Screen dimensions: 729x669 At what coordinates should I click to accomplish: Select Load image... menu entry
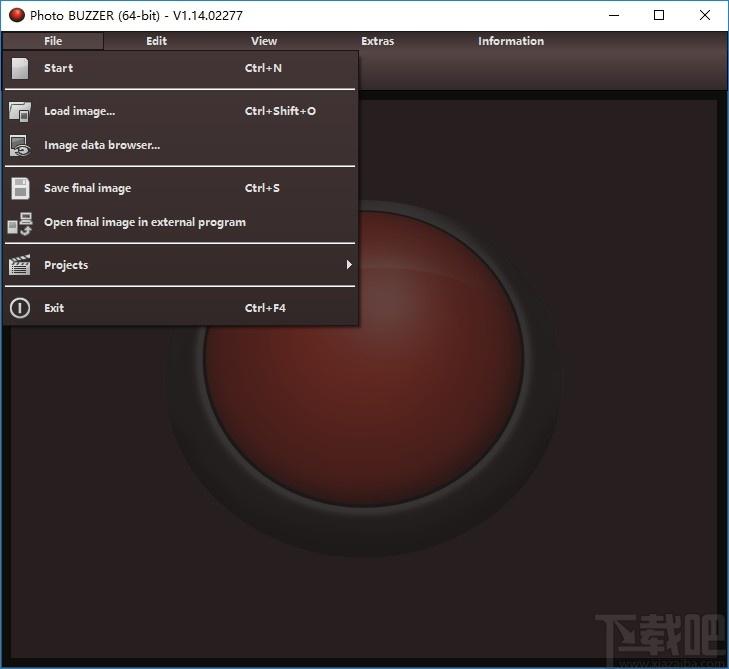181,112
